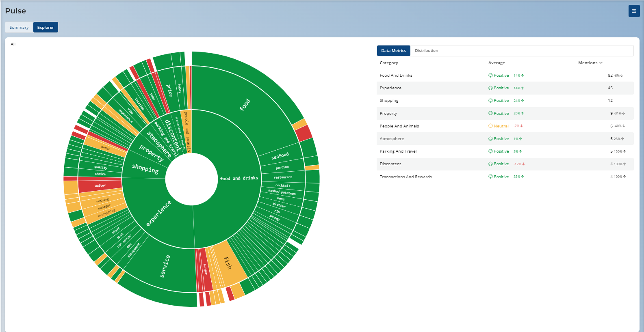Sort by Mentions using the chevron arrow
The image size is (644, 332).
tap(601, 63)
